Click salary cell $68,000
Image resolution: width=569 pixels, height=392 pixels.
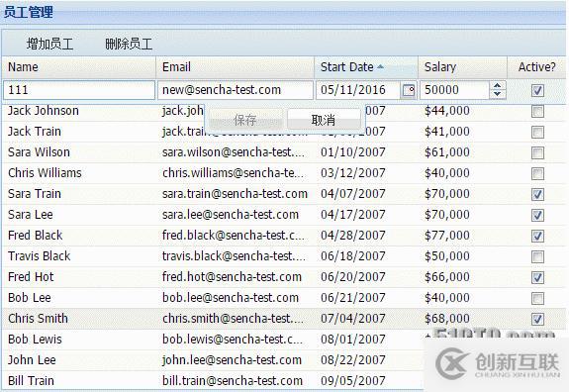coord(447,319)
